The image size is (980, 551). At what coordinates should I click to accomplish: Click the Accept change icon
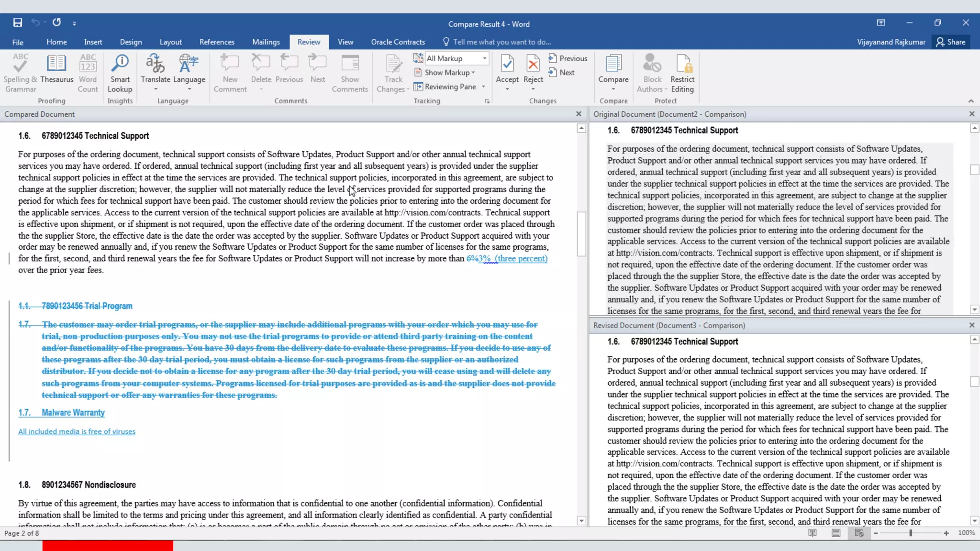click(507, 64)
